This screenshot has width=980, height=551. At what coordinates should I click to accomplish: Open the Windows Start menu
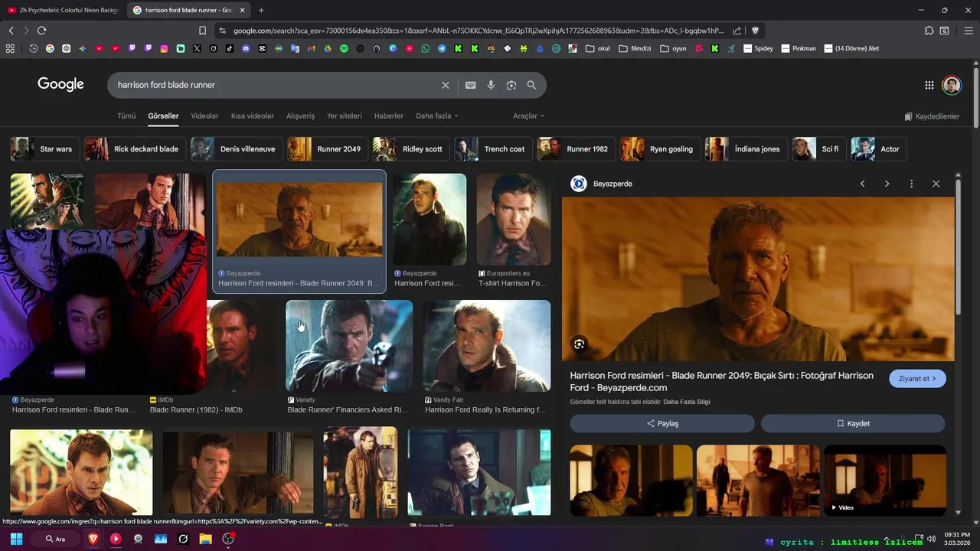click(16, 539)
